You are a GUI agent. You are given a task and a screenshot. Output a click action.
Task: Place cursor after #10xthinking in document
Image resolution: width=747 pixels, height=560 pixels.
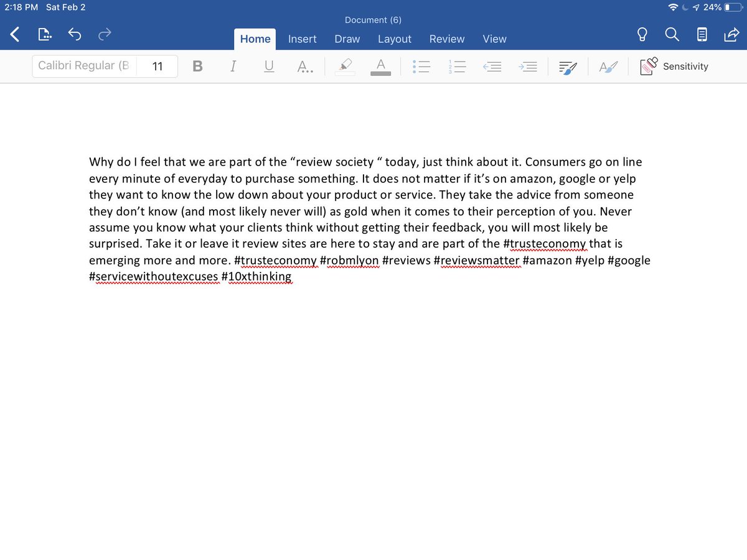[x=293, y=276]
